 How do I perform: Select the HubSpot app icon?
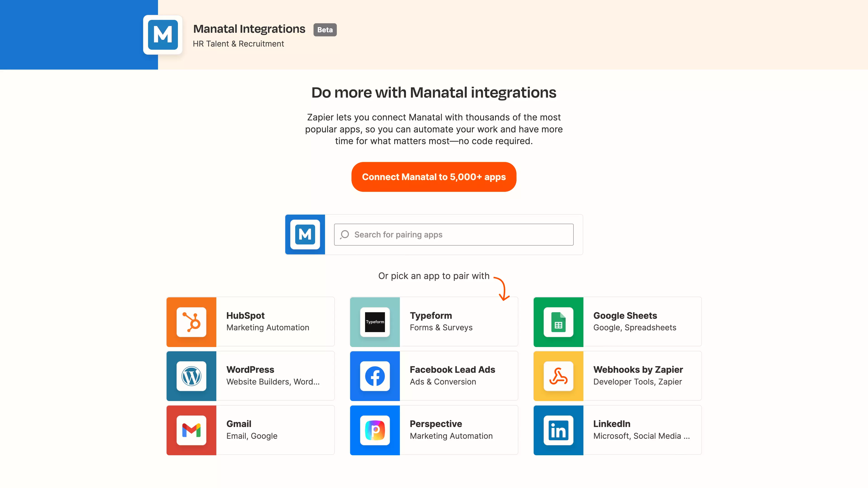pos(191,322)
